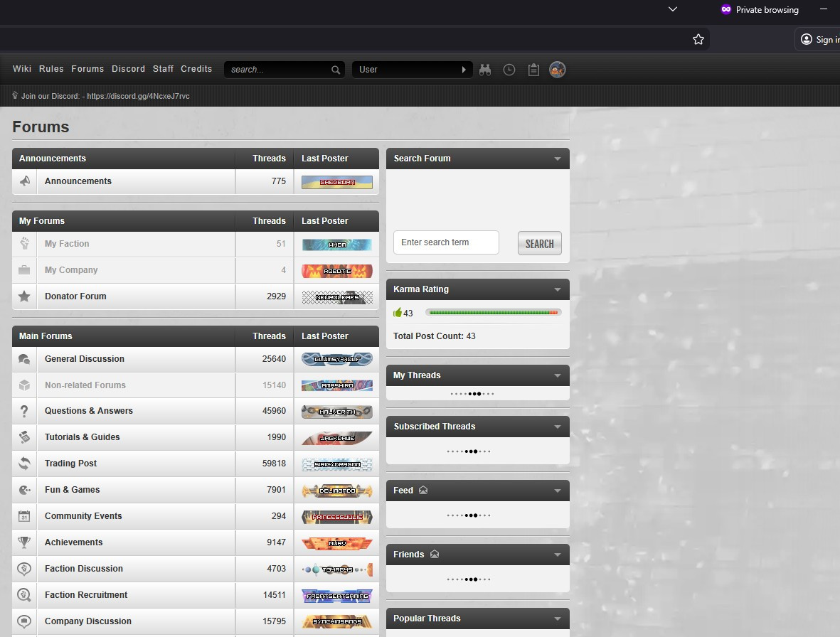
Task: Click the Trading Post arrows icon
Action: click(x=24, y=464)
